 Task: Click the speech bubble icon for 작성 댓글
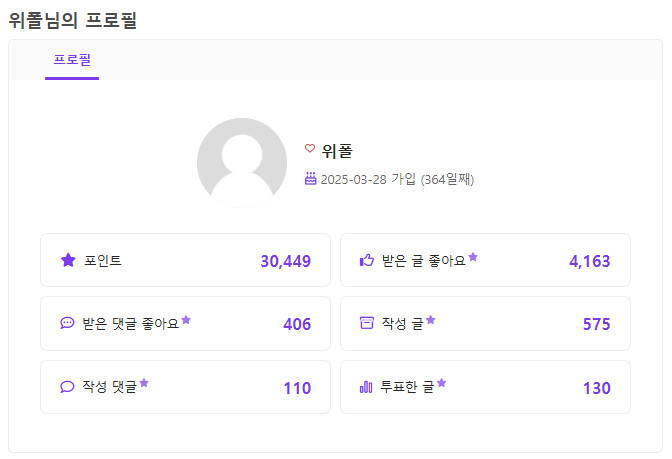(x=67, y=387)
